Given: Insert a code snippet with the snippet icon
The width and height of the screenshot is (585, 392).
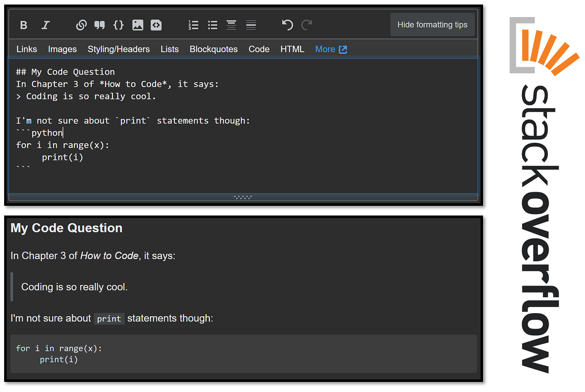Looking at the screenshot, I should [x=156, y=25].
